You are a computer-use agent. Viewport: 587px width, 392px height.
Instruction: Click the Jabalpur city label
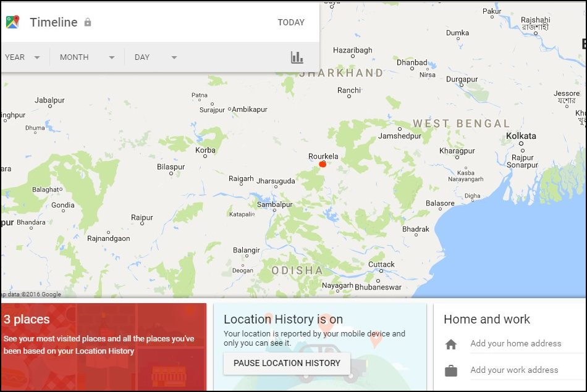pos(49,100)
